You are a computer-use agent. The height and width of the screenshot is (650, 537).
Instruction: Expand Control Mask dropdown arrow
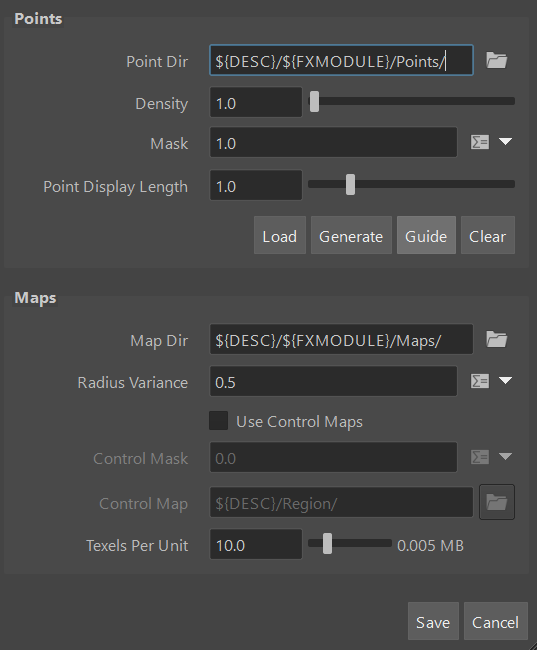(x=505, y=457)
